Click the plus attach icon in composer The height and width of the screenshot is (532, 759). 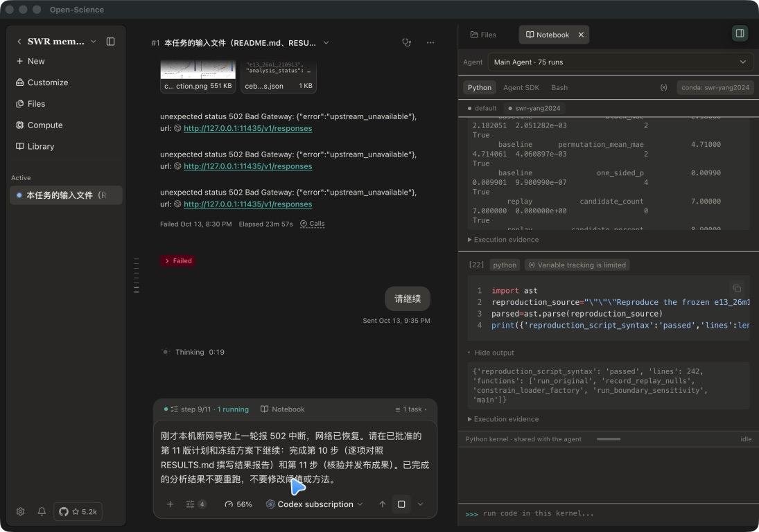pyautogui.click(x=170, y=504)
